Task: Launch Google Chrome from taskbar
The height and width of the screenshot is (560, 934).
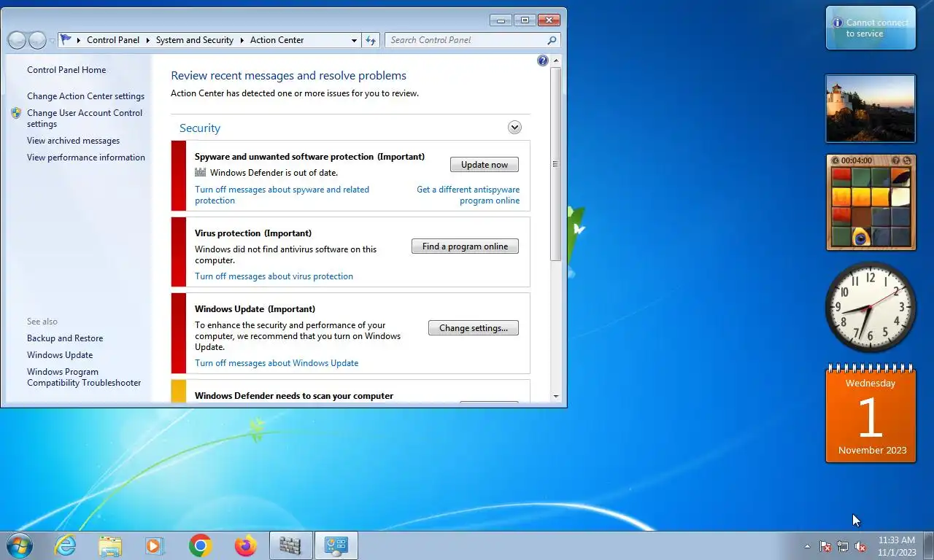Action: pos(200,545)
